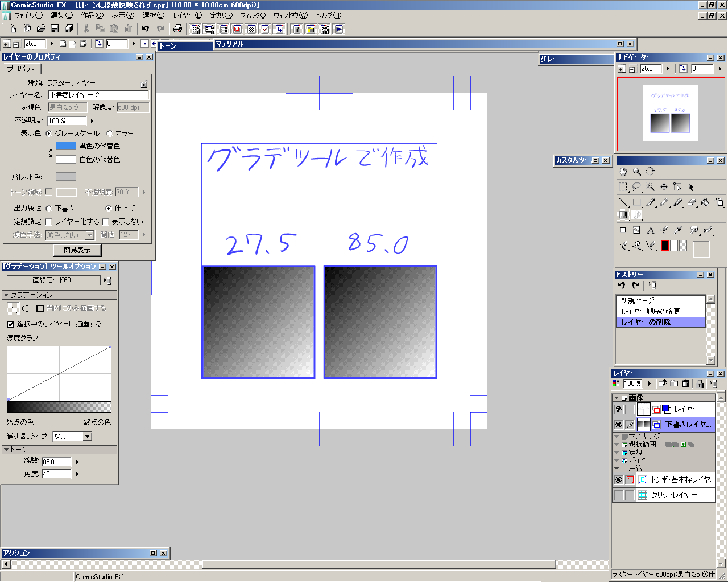Image resolution: width=728 pixels, height=582 pixels.
Task: Select the Magic Wand tool
Action: [x=650, y=187]
